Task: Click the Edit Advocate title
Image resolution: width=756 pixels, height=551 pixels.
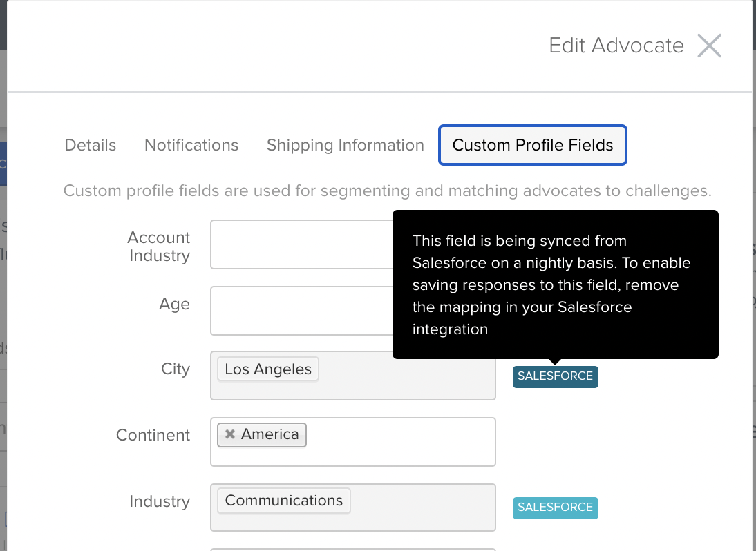Action: 616,46
